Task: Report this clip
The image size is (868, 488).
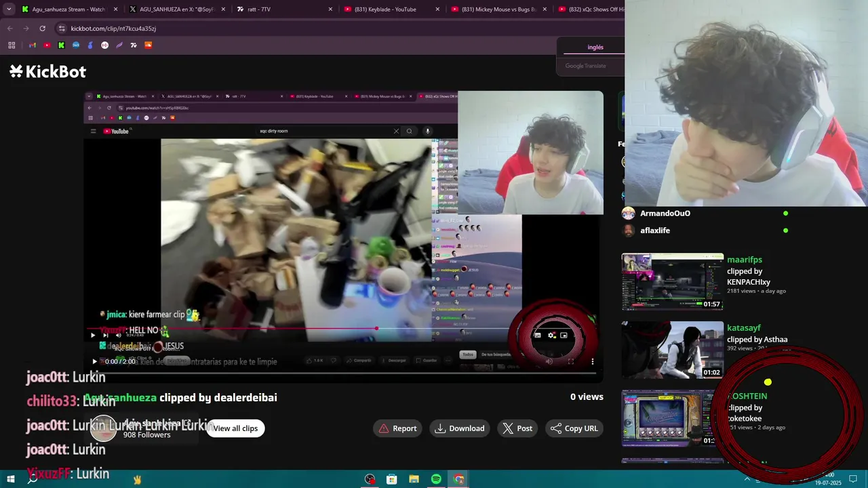Action: (397, 428)
